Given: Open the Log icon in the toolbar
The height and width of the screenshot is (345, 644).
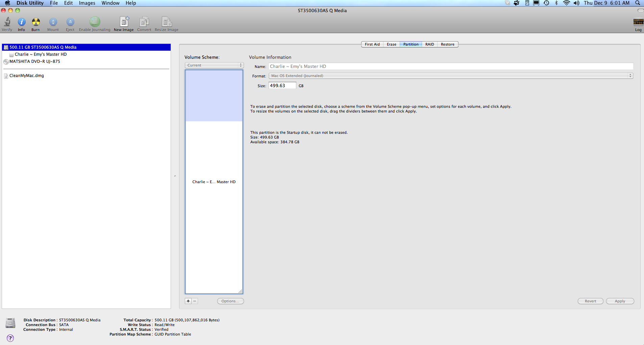Looking at the screenshot, I should (638, 24).
